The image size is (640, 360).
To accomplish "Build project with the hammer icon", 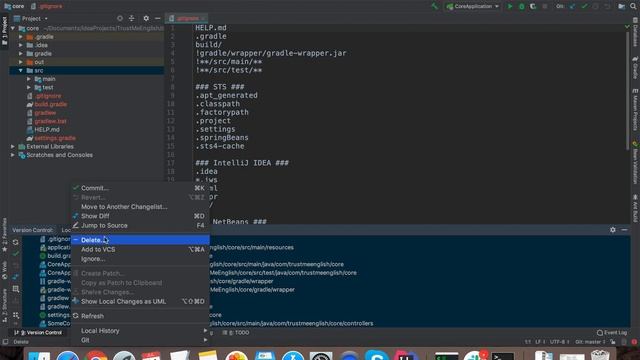I will (x=435, y=6).
